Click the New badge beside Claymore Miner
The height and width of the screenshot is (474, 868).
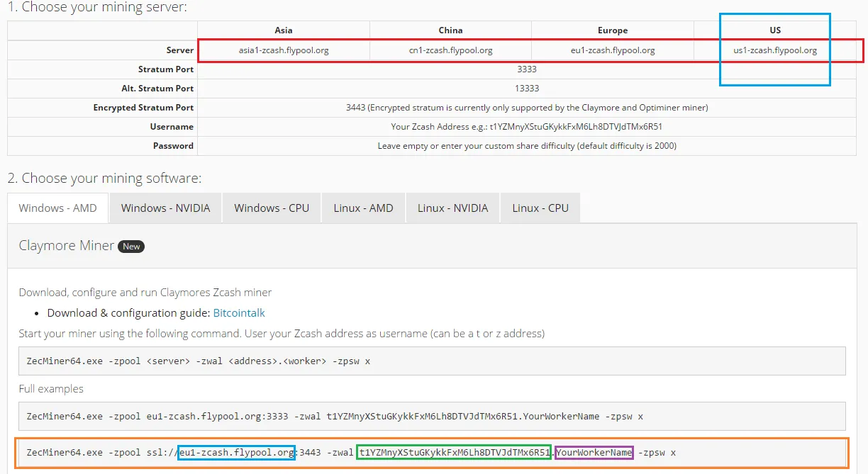coord(131,247)
